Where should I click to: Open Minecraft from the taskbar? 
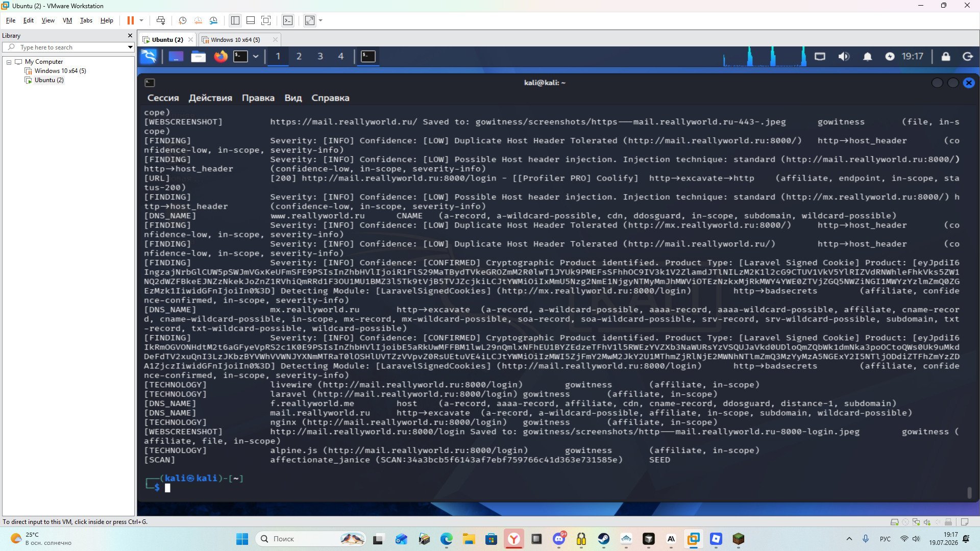pos(739,539)
